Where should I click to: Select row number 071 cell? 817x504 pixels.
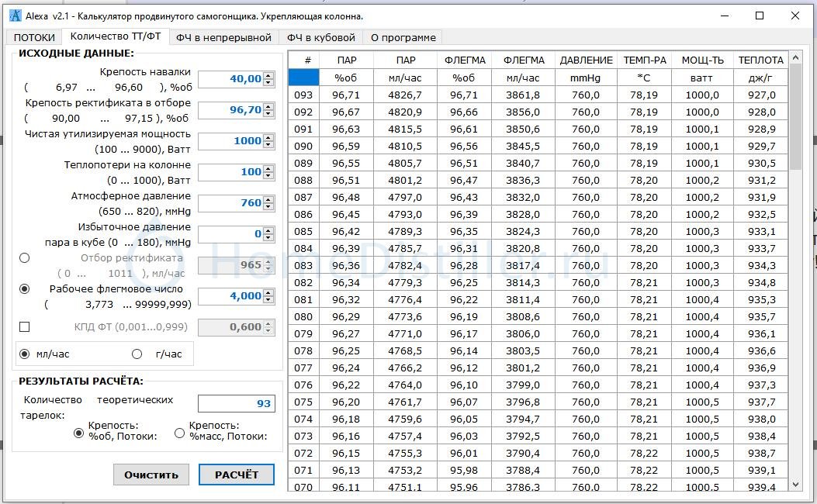tap(303, 470)
